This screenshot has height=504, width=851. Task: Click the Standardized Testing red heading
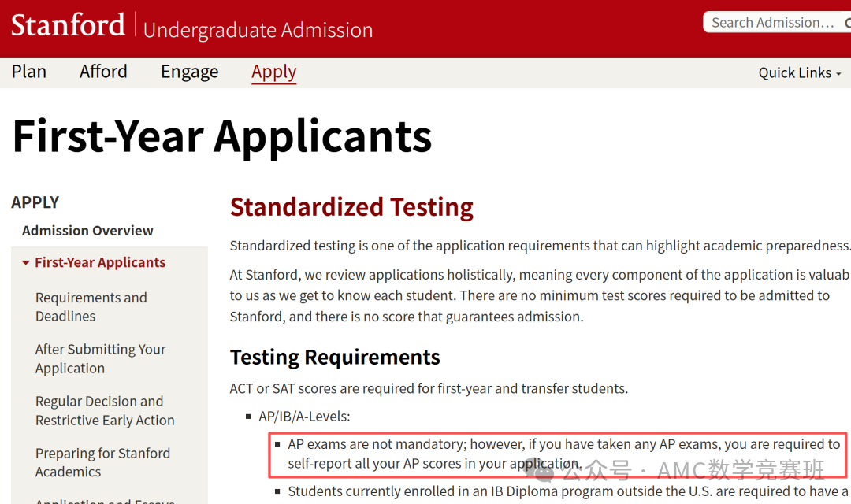pyautogui.click(x=351, y=206)
